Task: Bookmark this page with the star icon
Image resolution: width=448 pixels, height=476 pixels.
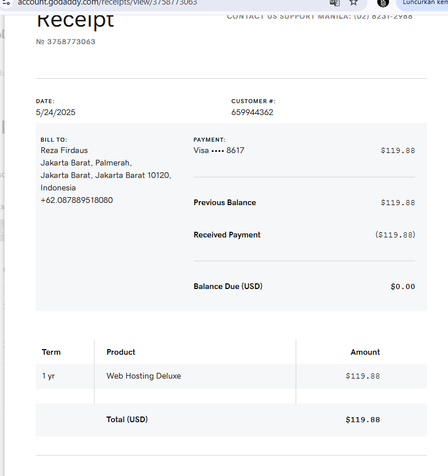Action: pyautogui.click(x=353, y=2)
